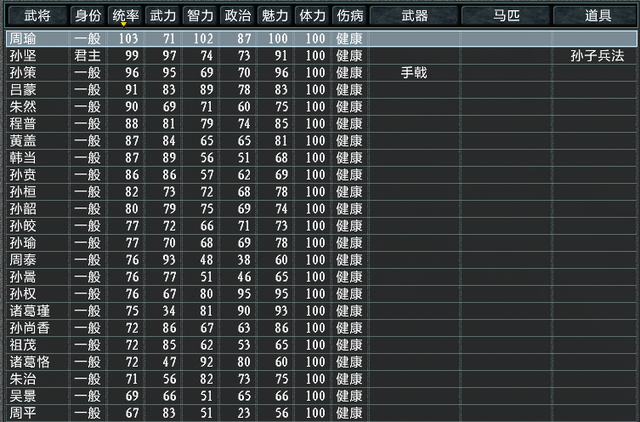The height and width of the screenshot is (422, 640).
Task: Click 周瑜's 统率 value 103
Action: 128,39
